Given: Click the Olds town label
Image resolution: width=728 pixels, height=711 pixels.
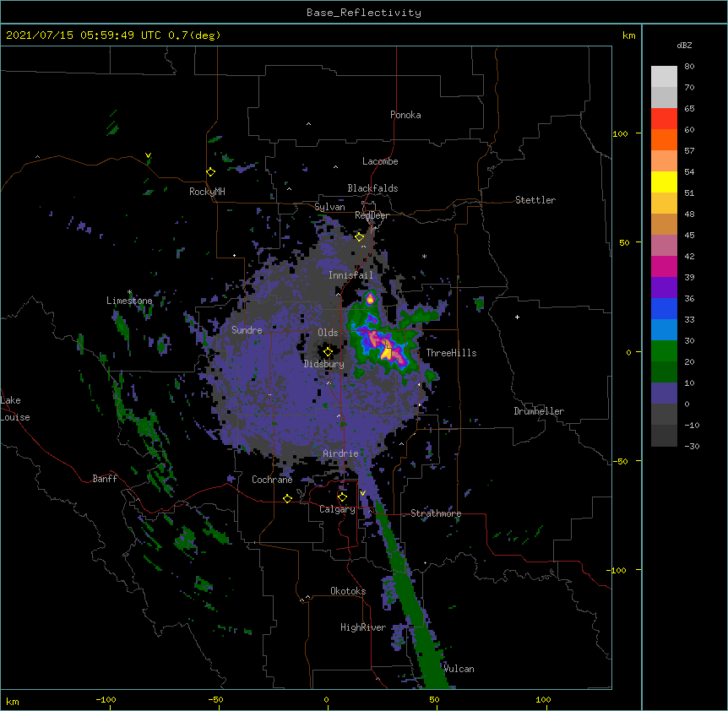Looking at the screenshot, I should [328, 333].
